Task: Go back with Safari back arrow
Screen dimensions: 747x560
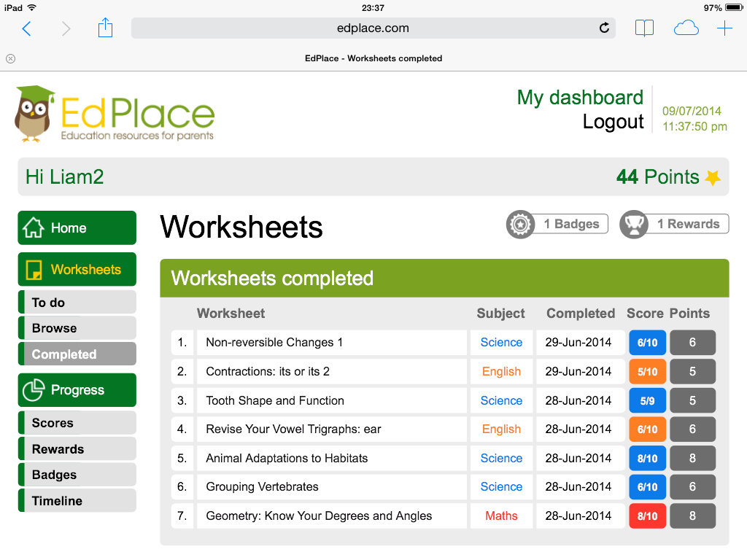Action: [x=27, y=28]
